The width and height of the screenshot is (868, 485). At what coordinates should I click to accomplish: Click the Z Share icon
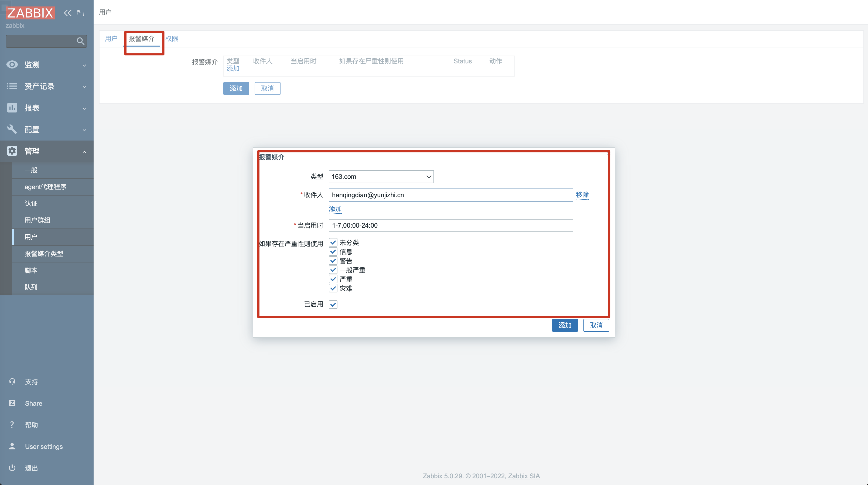[x=12, y=403]
